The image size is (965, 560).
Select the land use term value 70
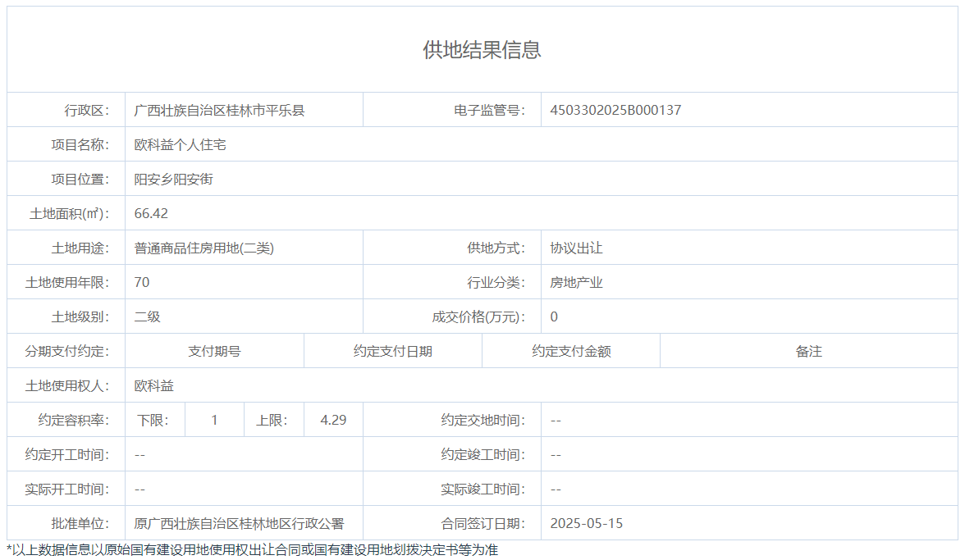pos(142,282)
